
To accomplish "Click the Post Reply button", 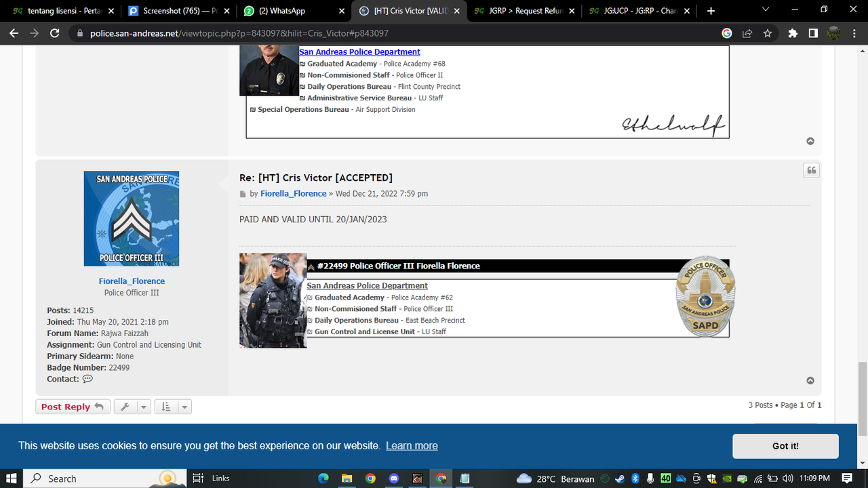I will (73, 407).
